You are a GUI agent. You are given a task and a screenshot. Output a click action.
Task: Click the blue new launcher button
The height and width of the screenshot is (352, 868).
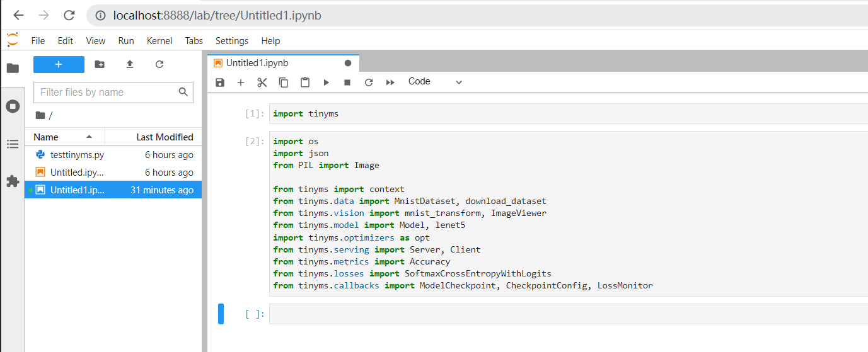click(x=59, y=64)
